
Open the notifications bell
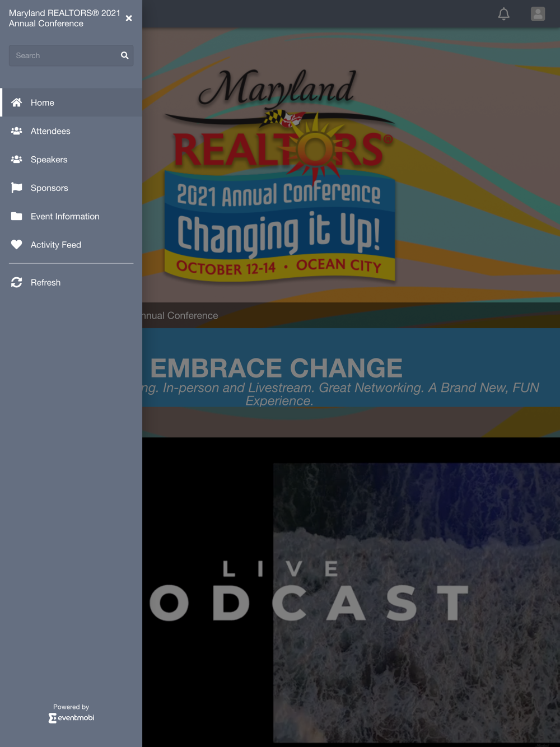(x=504, y=14)
